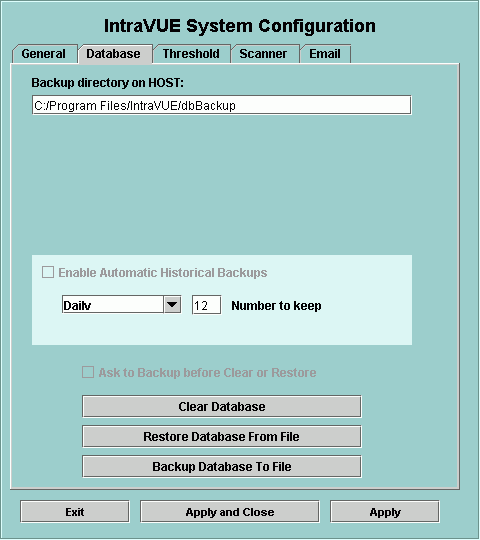Click the Number to keep field
The height and width of the screenshot is (540, 480).
[206, 305]
